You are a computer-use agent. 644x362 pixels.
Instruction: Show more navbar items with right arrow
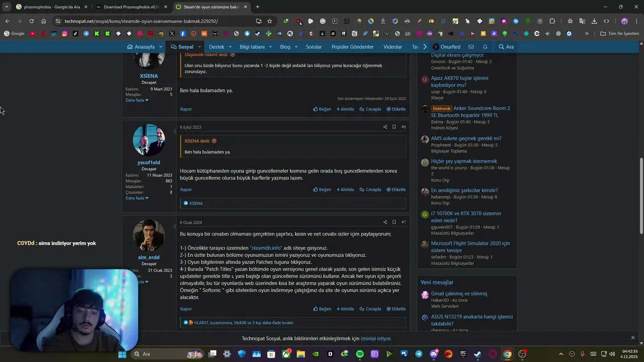tap(425, 47)
